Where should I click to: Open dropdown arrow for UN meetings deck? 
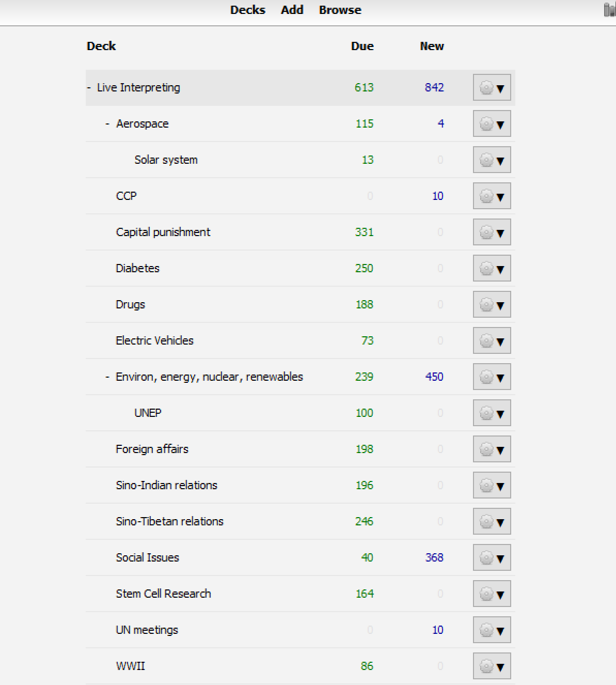(500, 631)
